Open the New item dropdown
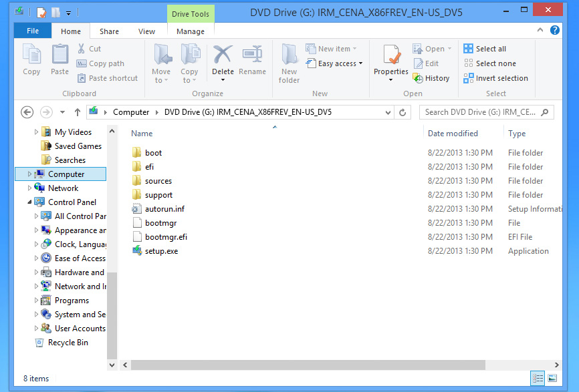The image size is (579, 392). (x=355, y=49)
